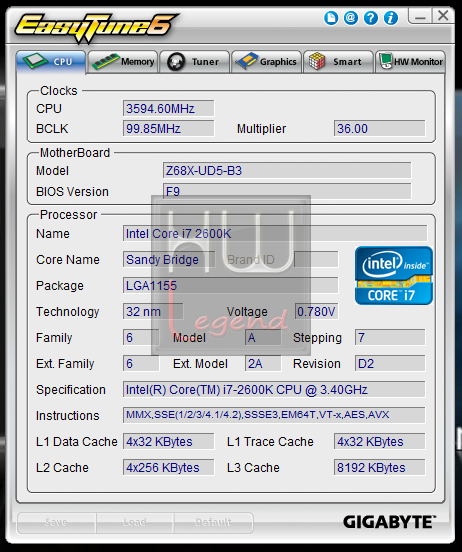The width and height of the screenshot is (462, 552).
Task: Open the Tuner tab
Action: click(x=194, y=62)
